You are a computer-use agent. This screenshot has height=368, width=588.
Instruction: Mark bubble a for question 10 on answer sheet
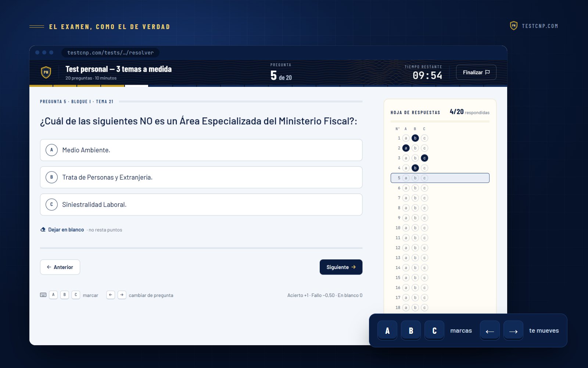(406, 228)
